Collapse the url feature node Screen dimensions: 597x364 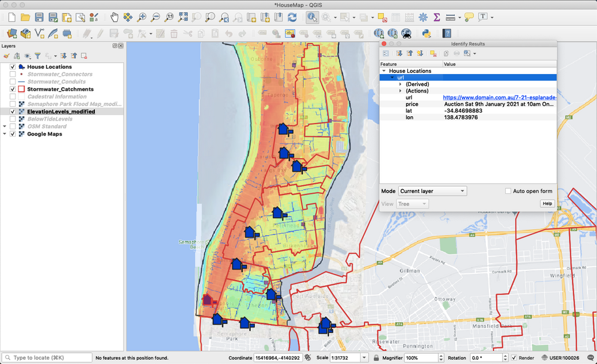pos(392,77)
